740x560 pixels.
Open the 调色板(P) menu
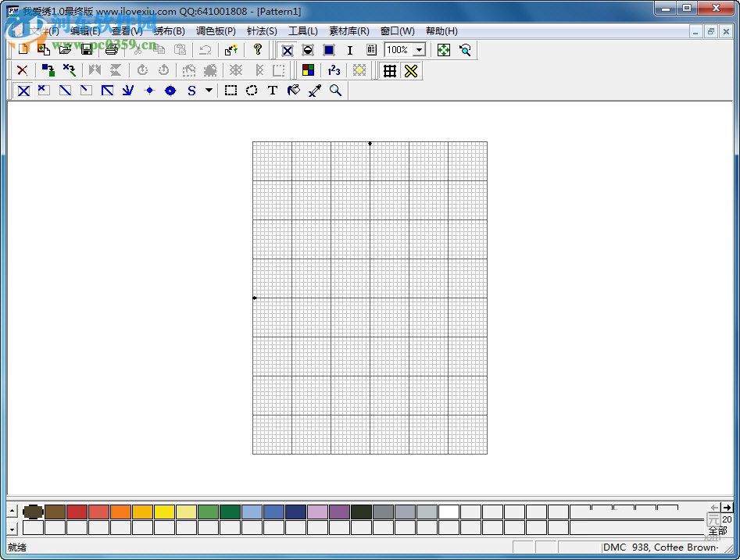pos(216,31)
